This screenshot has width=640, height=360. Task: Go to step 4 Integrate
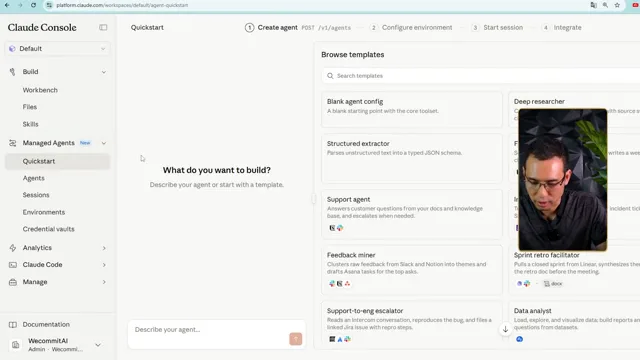(x=562, y=28)
